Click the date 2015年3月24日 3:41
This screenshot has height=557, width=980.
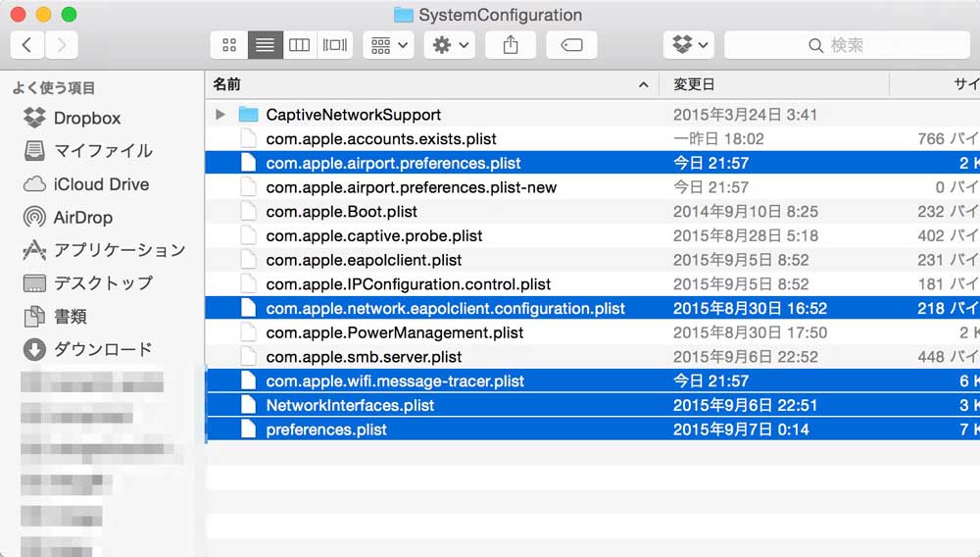click(745, 115)
